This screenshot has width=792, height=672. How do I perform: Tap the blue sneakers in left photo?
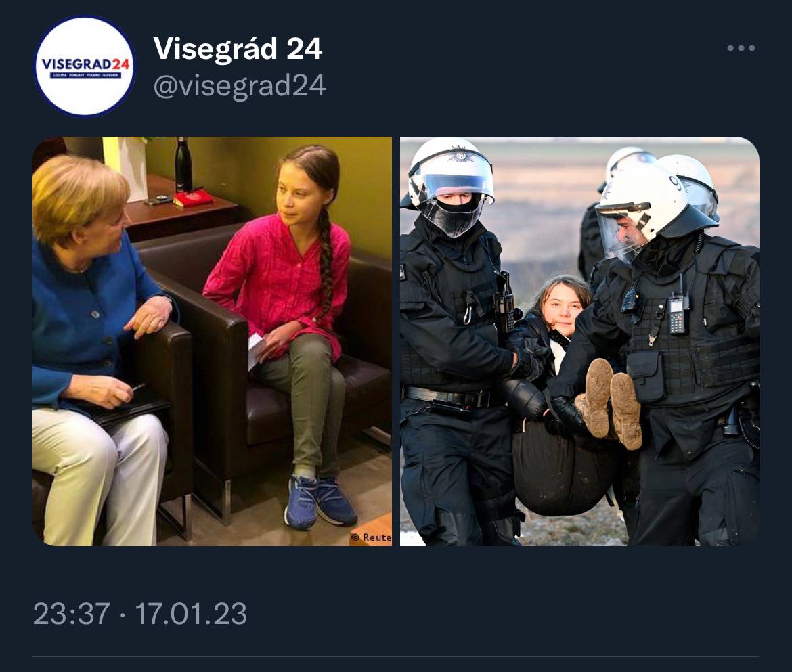[x=320, y=502]
